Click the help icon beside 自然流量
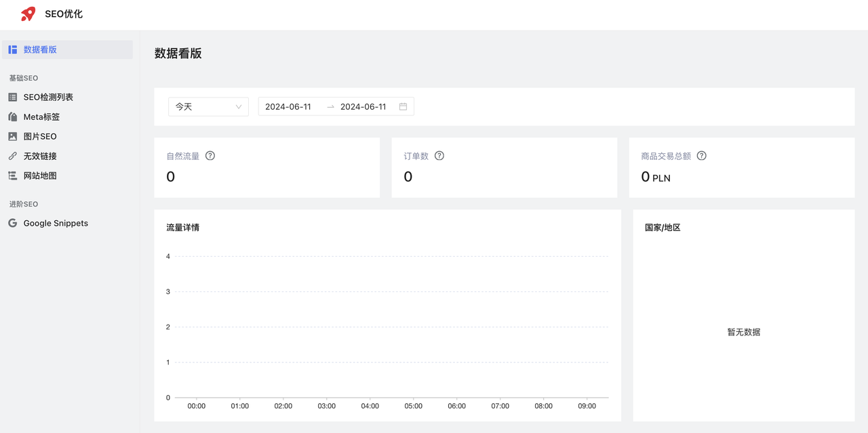Screen dimensions: 868x433 click(210, 156)
